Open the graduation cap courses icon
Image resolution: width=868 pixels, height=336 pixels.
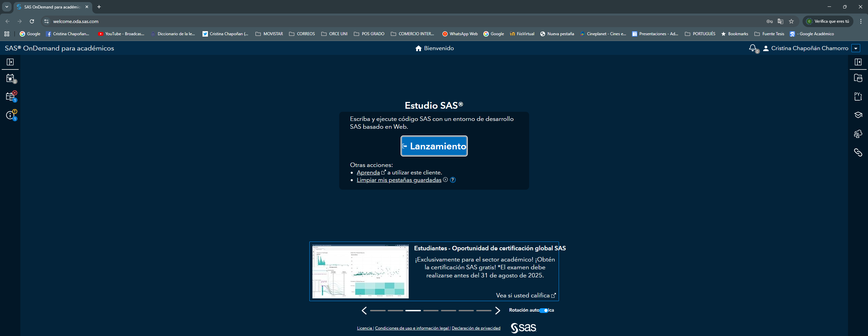pos(858,115)
